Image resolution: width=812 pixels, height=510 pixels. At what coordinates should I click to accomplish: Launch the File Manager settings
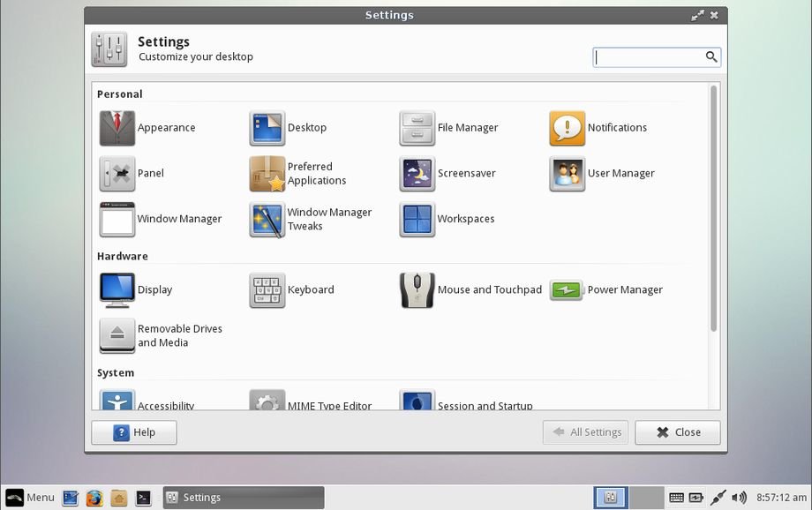coord(417,128)
